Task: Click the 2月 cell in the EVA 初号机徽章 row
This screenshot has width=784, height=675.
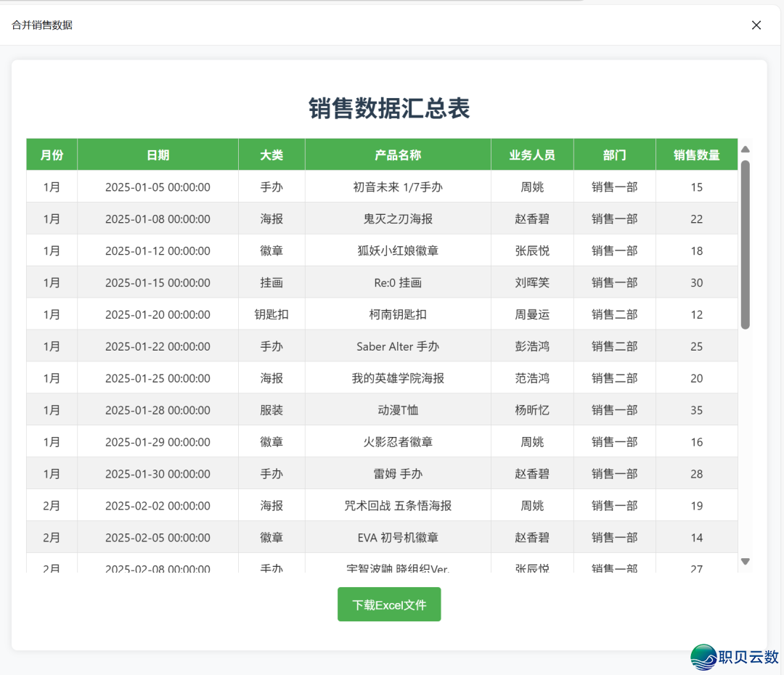Action: pos(52,538)
